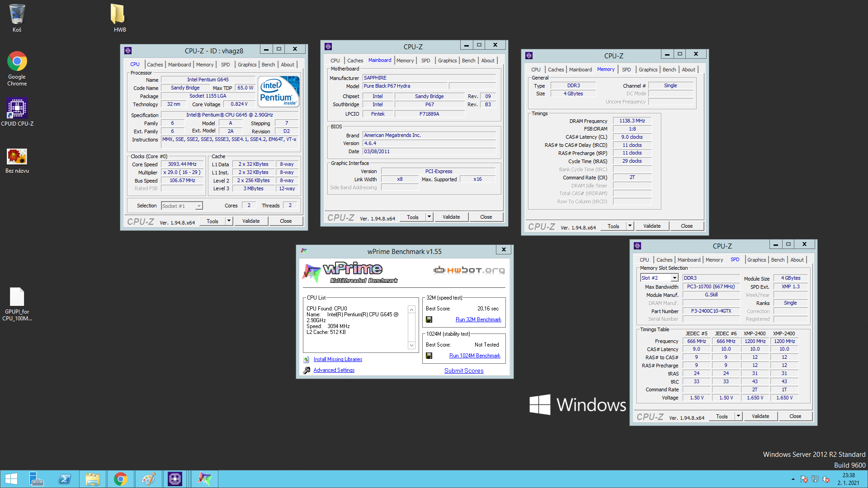This screenshot has height=488, width=868.
Task: Click Run 1024M Benchmark link
Action: tap(475, 356)
